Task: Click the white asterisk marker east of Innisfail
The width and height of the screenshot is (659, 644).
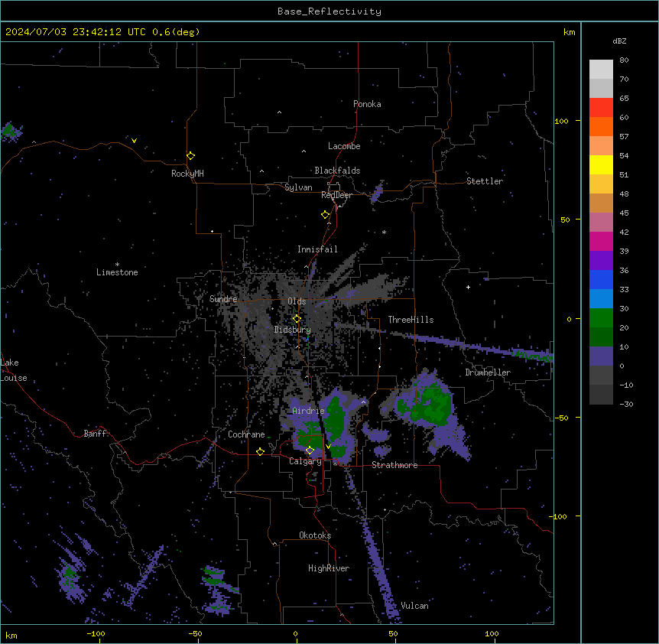Action: [384, 232]
